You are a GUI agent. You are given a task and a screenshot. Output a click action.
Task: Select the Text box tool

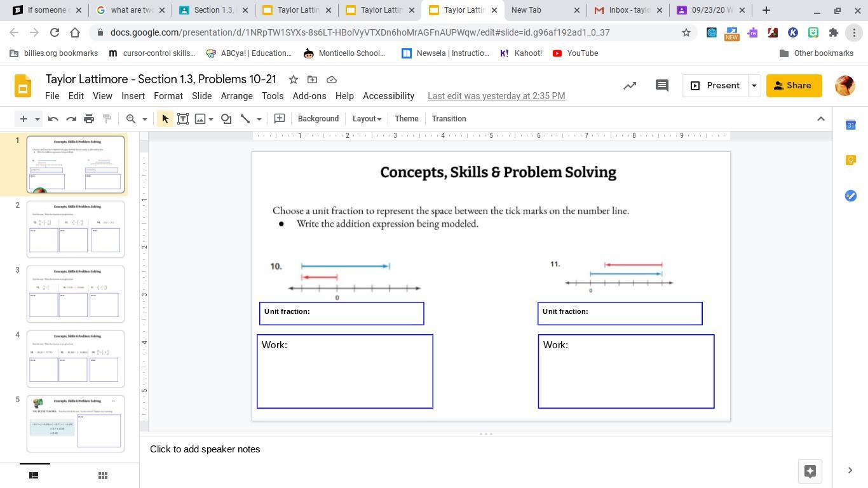183,119
